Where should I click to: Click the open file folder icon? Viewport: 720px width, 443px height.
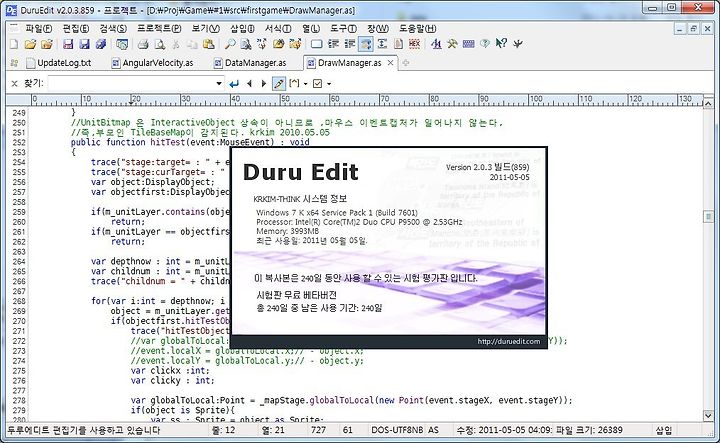pyautogui.click(x=30, y=44)
